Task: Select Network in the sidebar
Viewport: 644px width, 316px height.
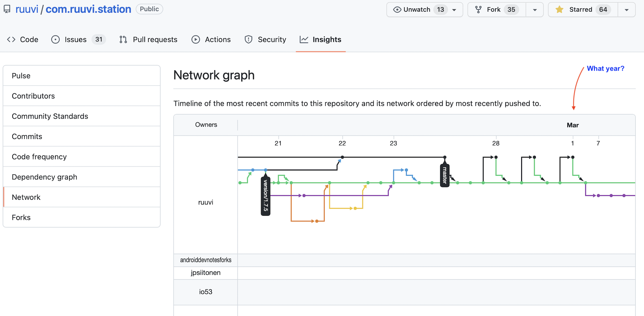Action: pos(82,197)
